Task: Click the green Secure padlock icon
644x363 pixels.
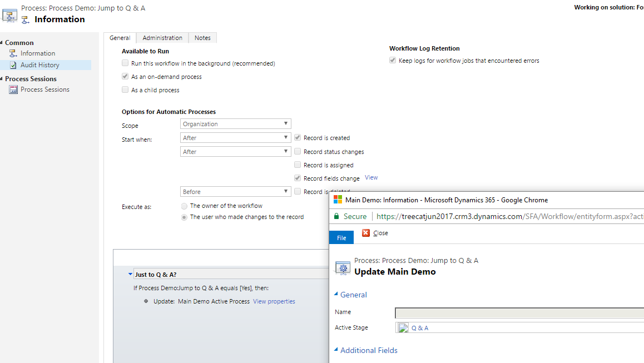Action: (336, 216)
